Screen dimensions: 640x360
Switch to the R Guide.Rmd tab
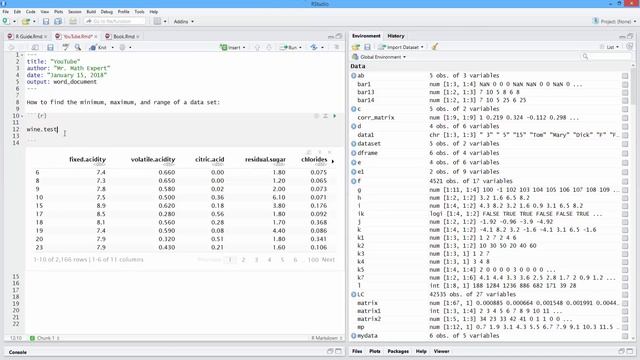point(28,36)
